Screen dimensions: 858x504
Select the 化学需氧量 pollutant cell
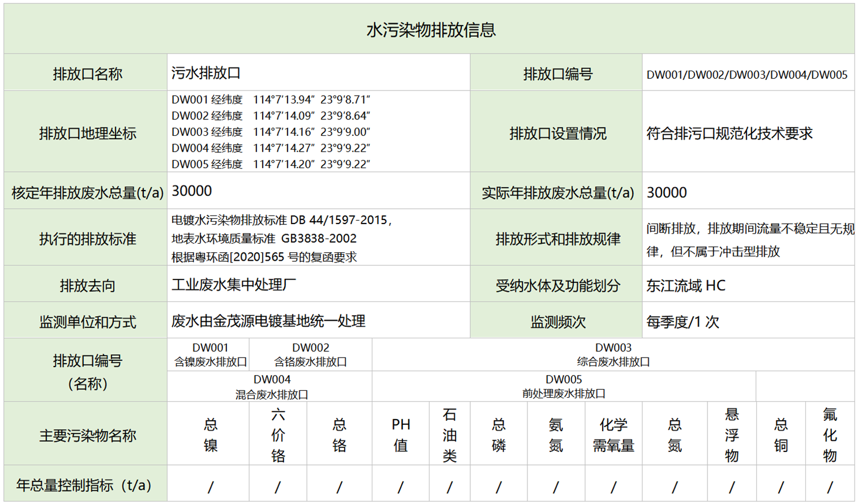(613, 435)
